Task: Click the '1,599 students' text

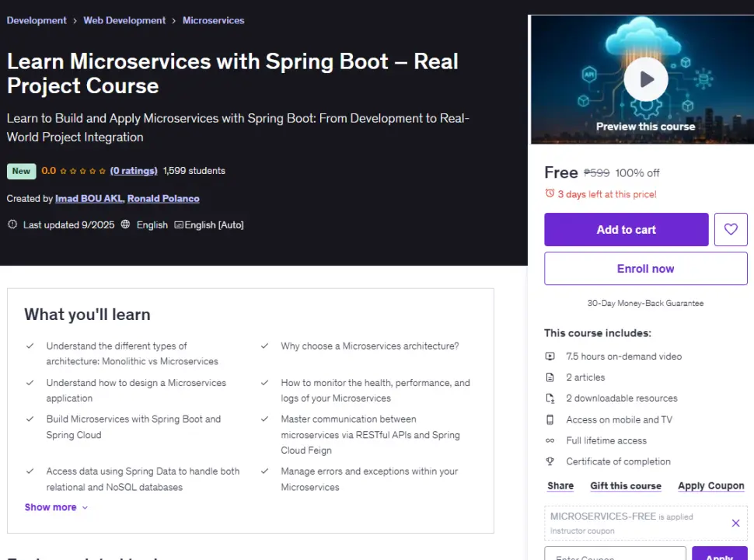Action: tap(194, 171)
